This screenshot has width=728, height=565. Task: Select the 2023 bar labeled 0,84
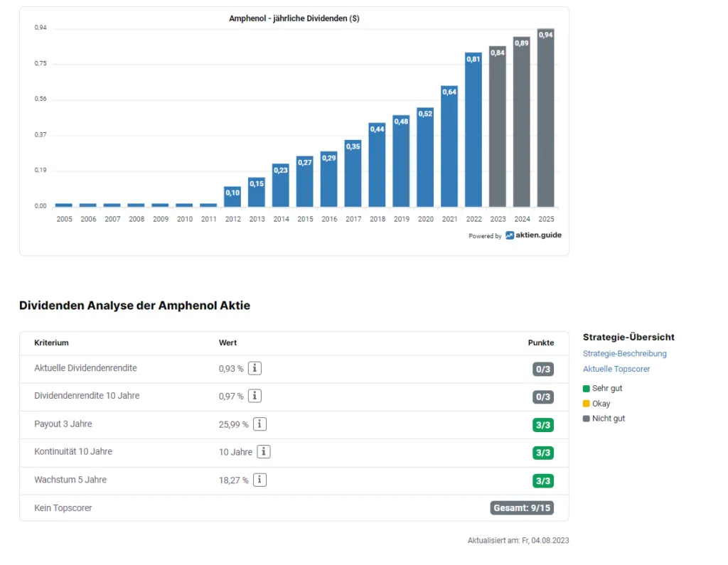click(x=497, y=127)
